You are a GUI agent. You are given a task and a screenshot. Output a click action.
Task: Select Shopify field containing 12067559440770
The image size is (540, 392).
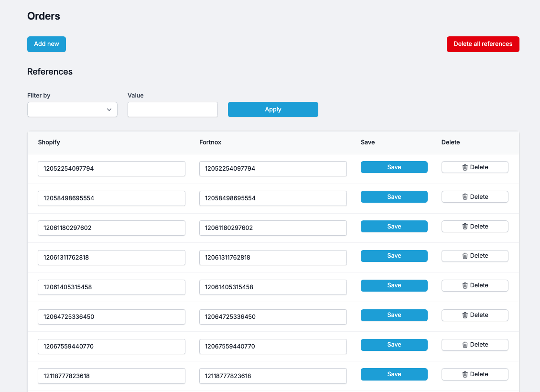(x=111, y=347)
